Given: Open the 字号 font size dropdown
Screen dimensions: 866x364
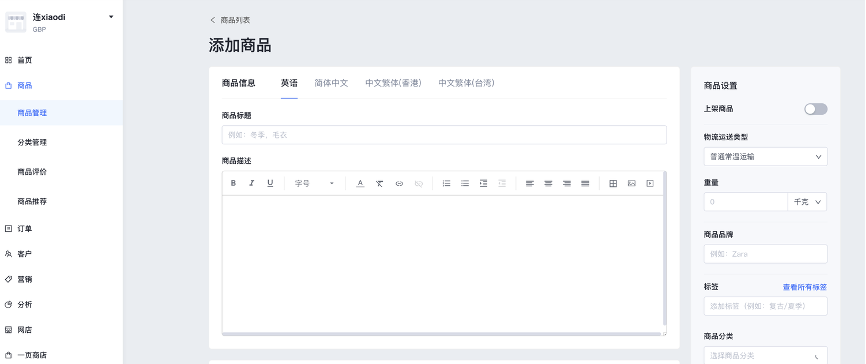Looking at the screenshot, I should (x=314, y=183).
